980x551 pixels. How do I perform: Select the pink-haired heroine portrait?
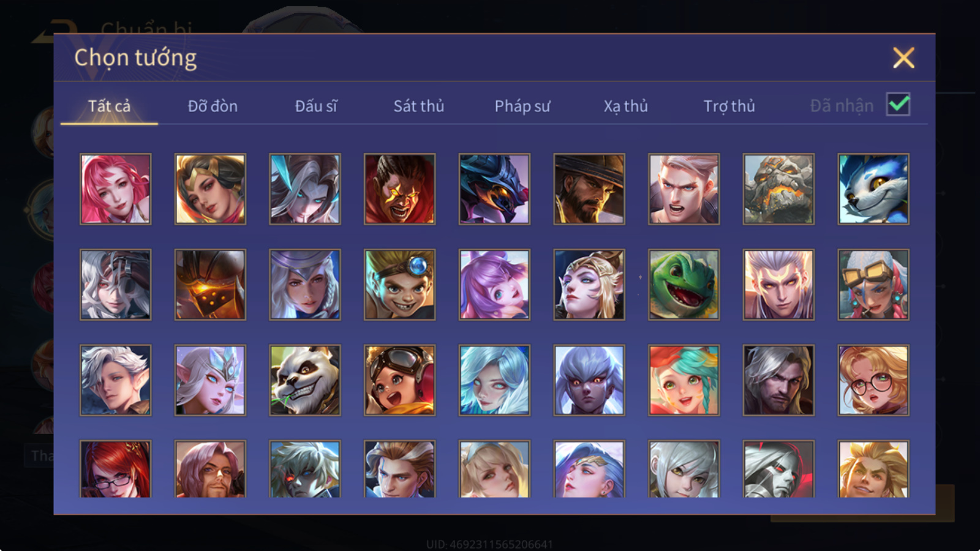point(115,189)
